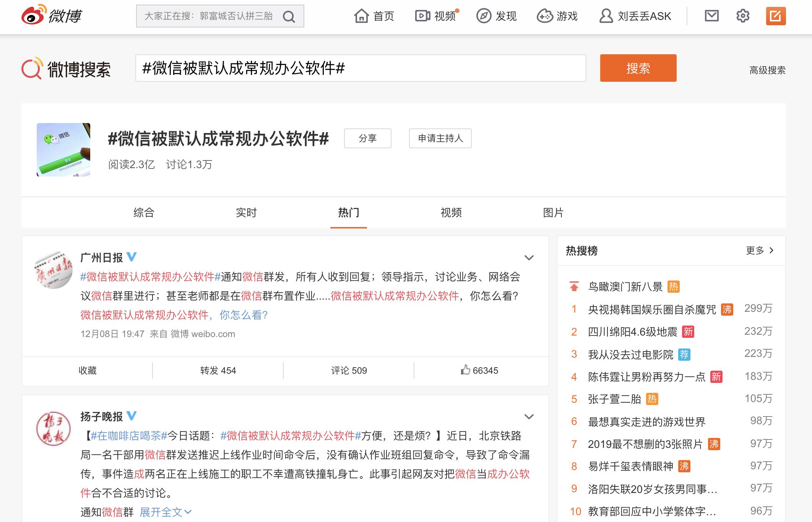Open link 微信被默认成常规办公软件，你怎么看?

tap(174, 315)
